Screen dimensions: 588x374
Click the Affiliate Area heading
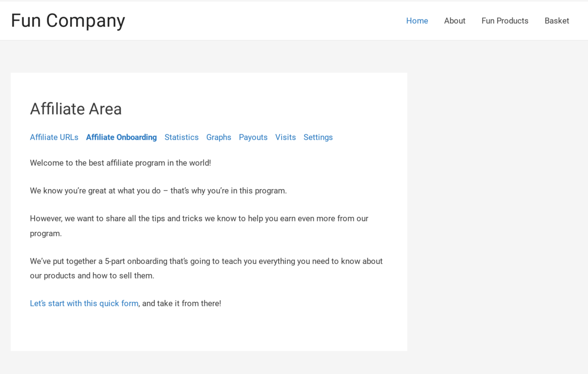coord(76,109)
